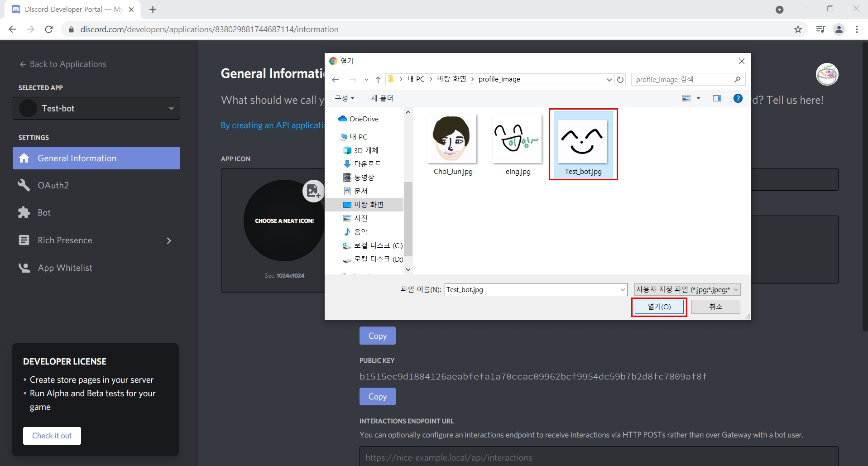Close the Discord Developer Portal tab
868x466 pixels.
tap(131, 10)
